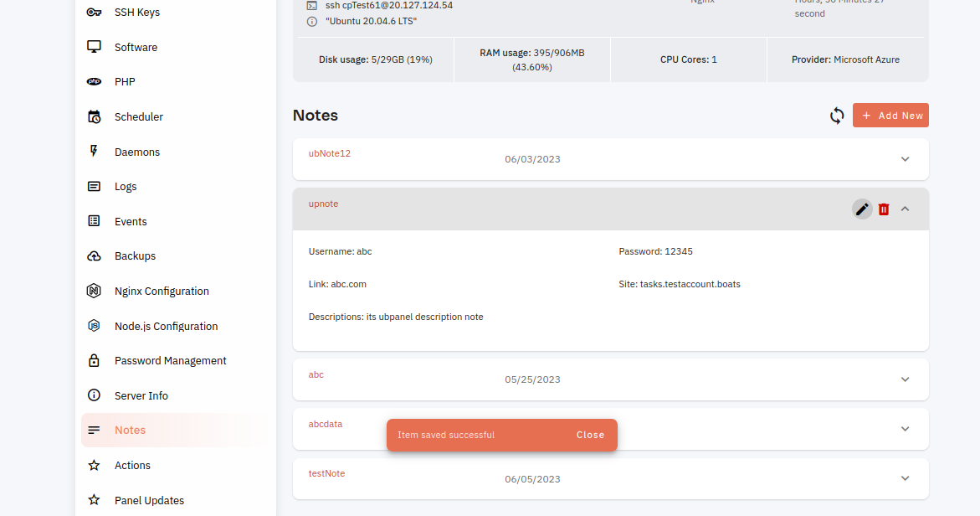Click the ubNote12 note title
The width and height of the screenshot is (980, 516).
[x=330, y=153]
